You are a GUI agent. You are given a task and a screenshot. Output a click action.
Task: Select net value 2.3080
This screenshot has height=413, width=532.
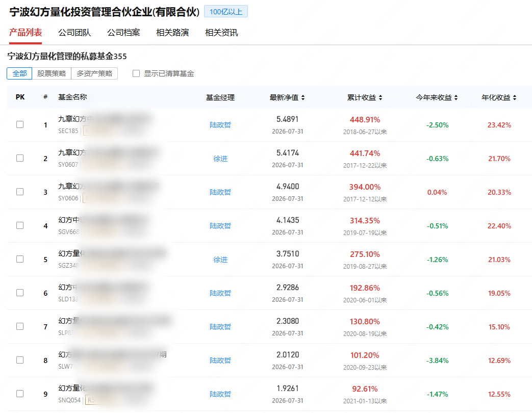coord(287,321)
